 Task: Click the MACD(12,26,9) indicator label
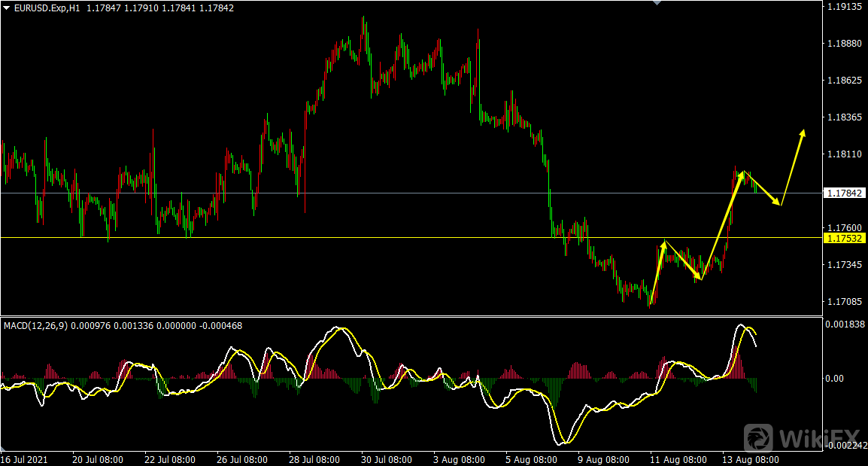36,325
